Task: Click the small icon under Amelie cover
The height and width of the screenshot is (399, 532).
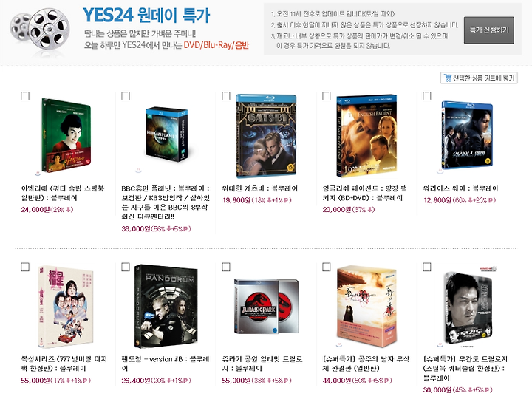Action: point(38,174)
